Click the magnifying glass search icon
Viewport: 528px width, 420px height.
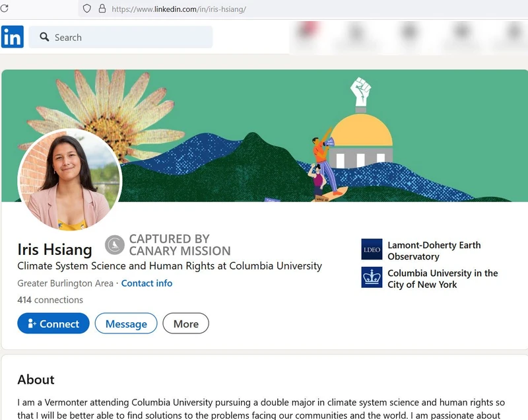pos(43,37)
